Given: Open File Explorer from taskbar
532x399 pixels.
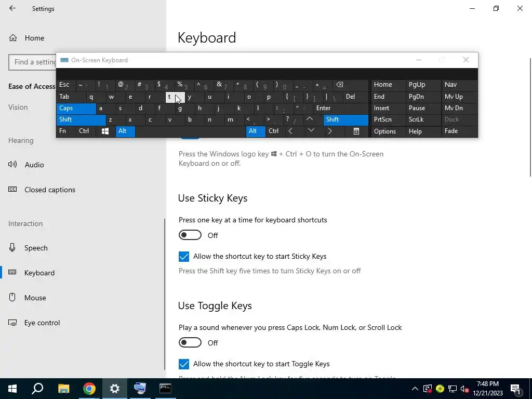Looking at the screenshot, I should (x=63, y=389).
